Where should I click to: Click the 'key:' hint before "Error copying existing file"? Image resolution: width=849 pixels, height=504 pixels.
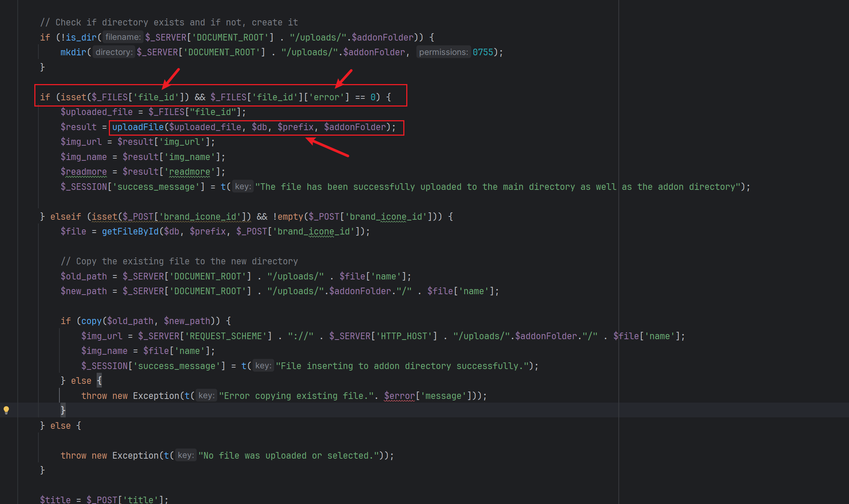coord(206,396)
